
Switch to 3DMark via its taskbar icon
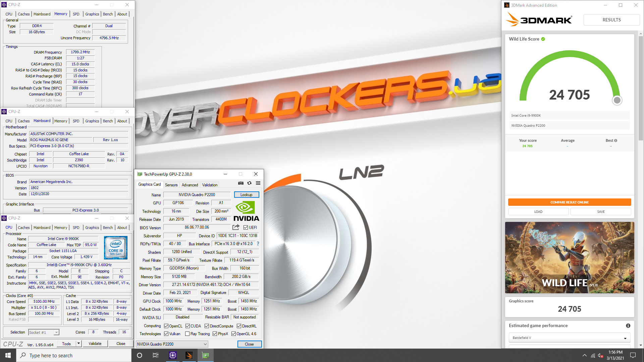(x=189, y=355)
